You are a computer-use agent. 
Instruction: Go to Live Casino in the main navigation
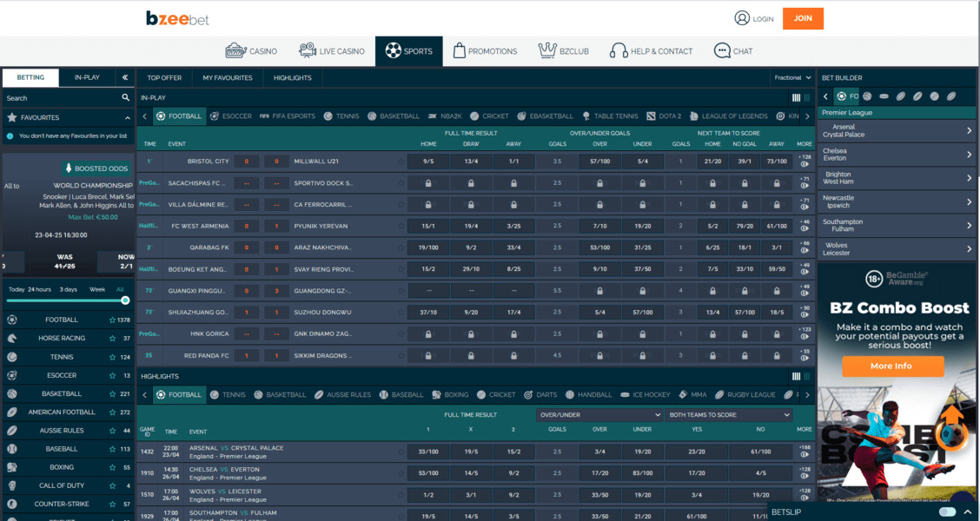(332, 51)
